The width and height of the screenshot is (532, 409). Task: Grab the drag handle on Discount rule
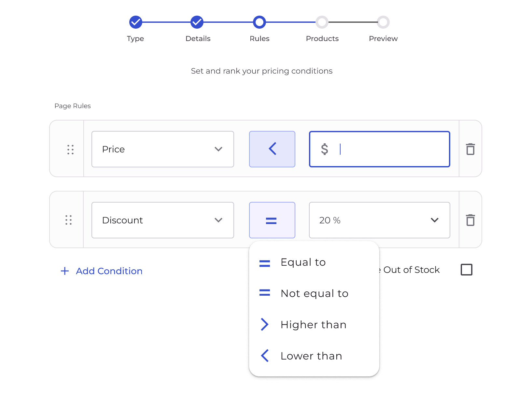click(68, 220)
